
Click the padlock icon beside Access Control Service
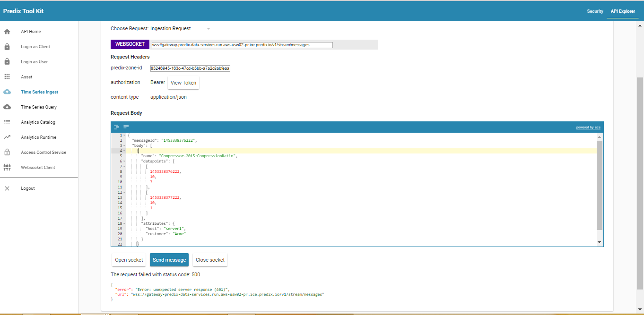click(7, 153)
